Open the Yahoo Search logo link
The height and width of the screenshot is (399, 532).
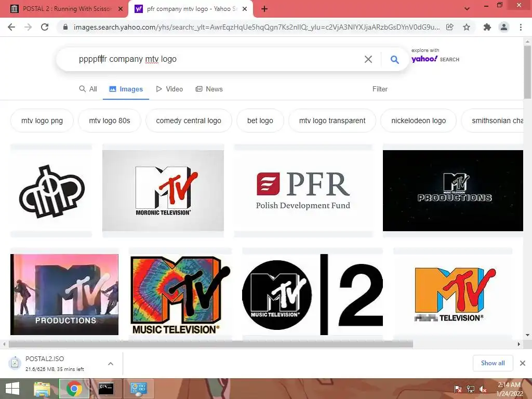435,59
